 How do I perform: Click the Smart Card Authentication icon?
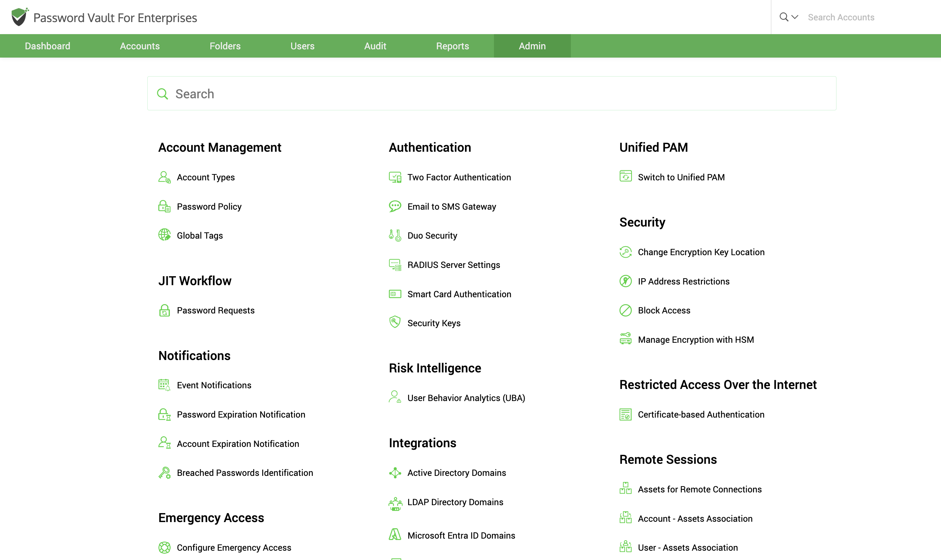coord(395,294)
